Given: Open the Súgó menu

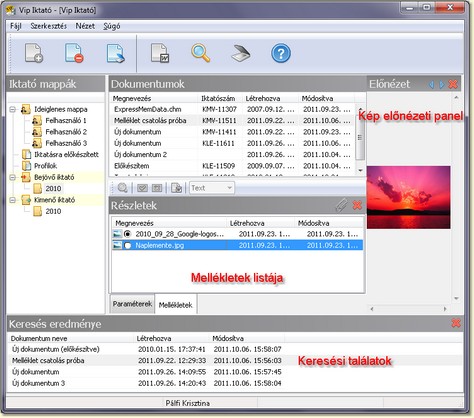Looking at the screenshot, I should click(112, 26).
